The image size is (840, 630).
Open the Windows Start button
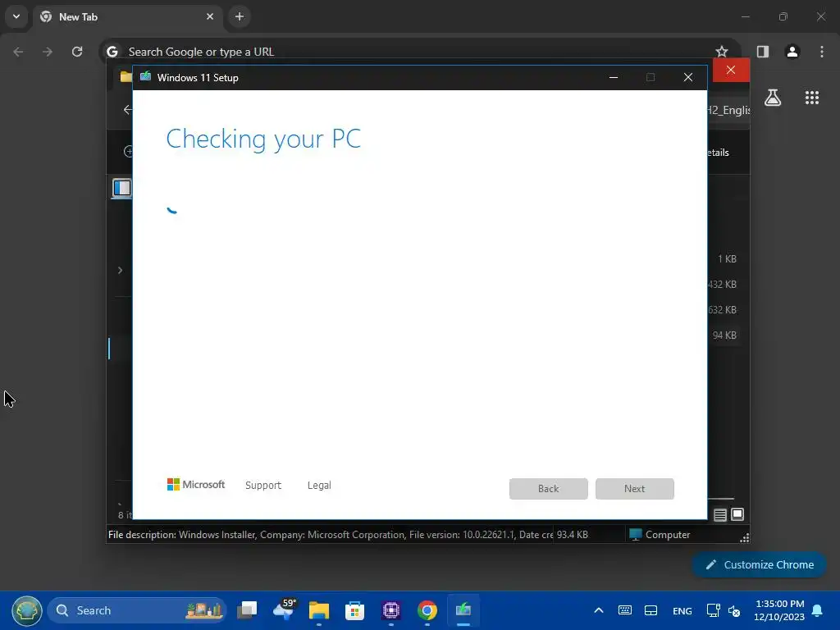pyautogui.click(x=27, y=610)
